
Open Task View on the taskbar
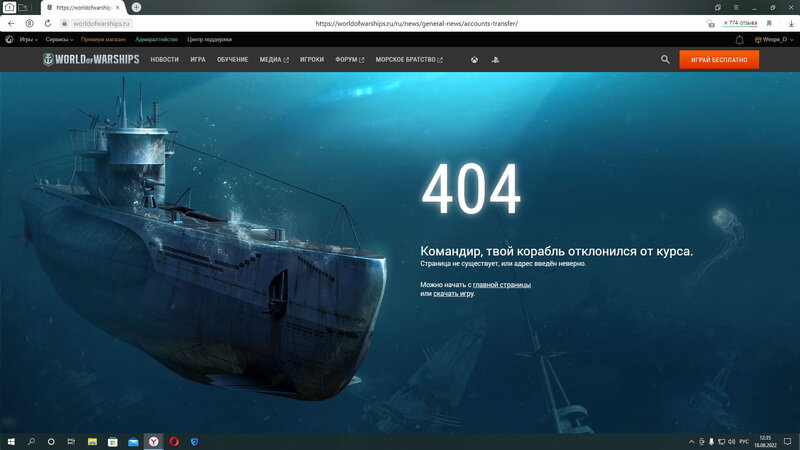tap(71, 441)
